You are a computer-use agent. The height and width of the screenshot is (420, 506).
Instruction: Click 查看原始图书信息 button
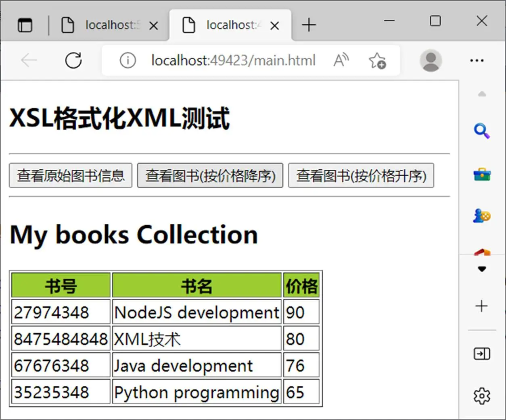[x=71, y=176]
